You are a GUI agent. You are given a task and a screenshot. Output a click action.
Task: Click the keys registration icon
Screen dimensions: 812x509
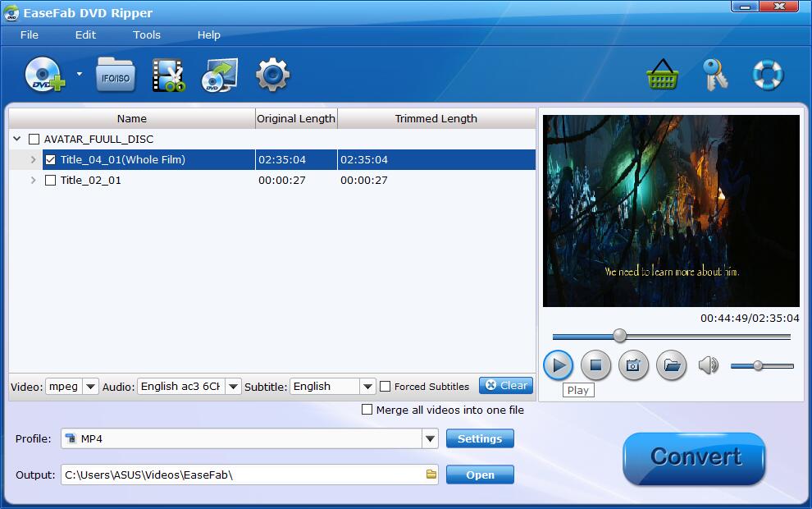(x=715, y=76)
